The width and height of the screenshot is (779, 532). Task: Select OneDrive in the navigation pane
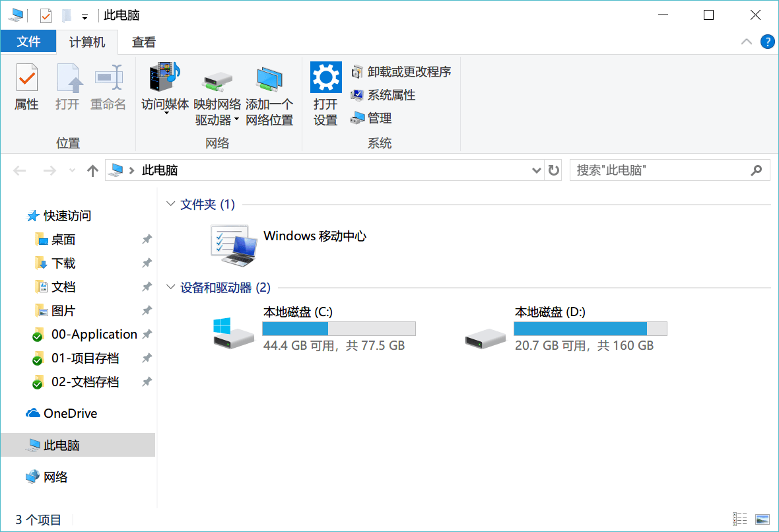(70, 414)
